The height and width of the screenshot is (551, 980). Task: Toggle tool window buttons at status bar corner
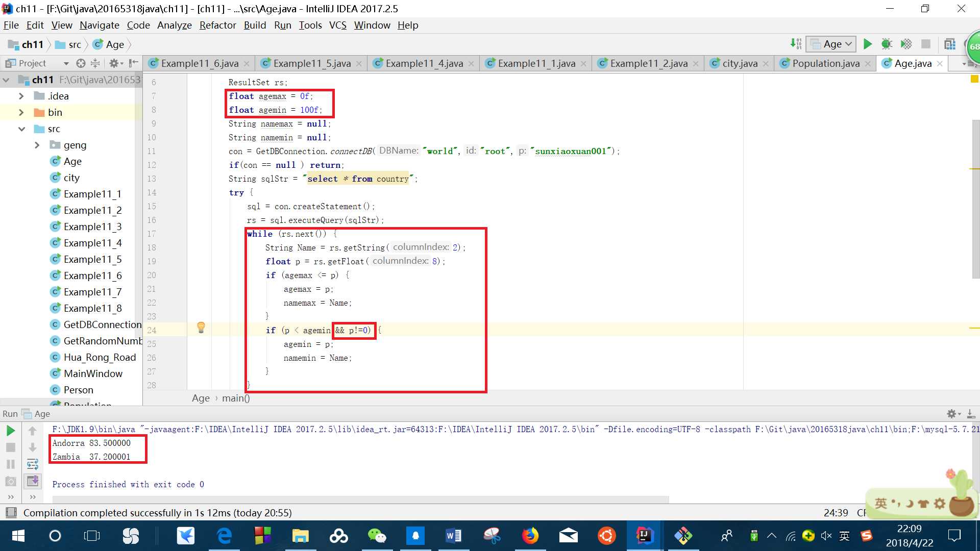(x=11, y=512)
